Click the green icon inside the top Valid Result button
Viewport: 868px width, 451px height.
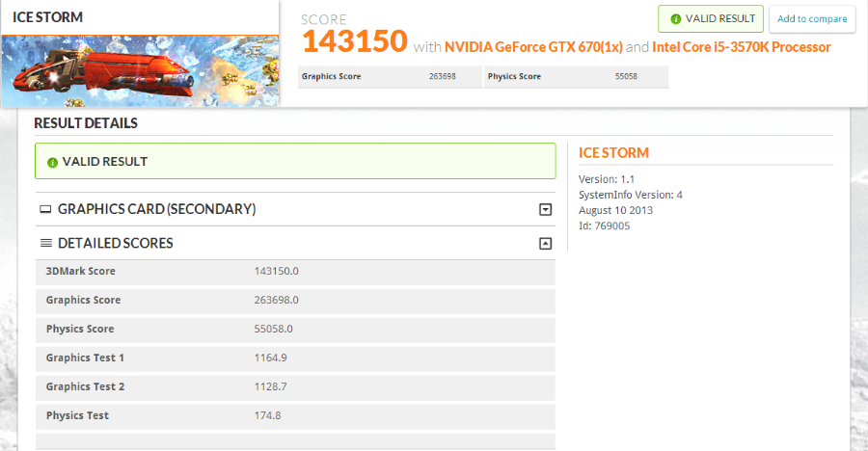point(674,19)
